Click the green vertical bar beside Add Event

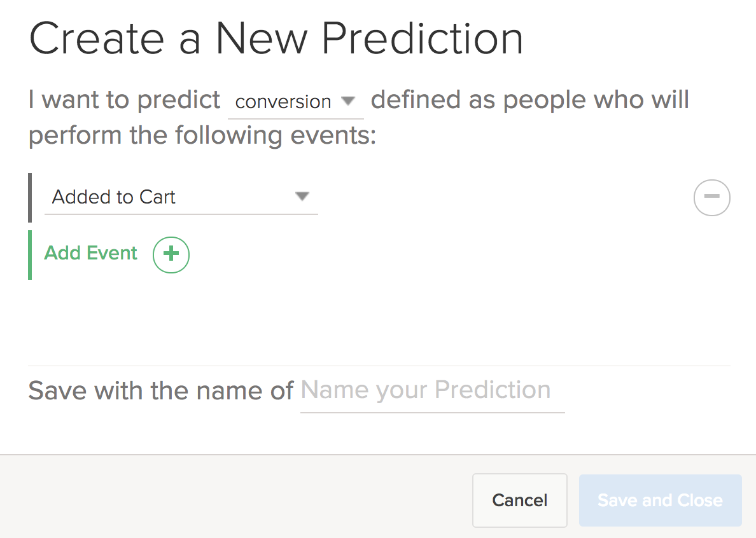pos(30,254)
